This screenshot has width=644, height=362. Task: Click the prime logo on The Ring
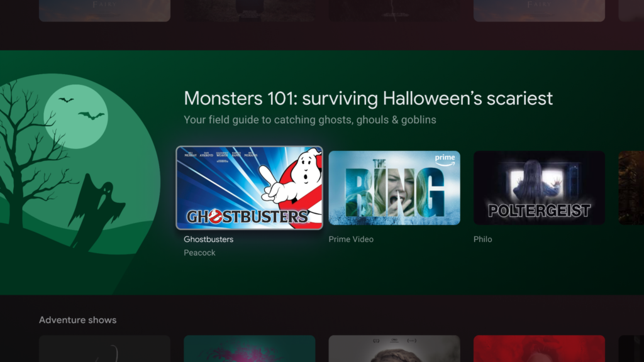pos(445,160)
